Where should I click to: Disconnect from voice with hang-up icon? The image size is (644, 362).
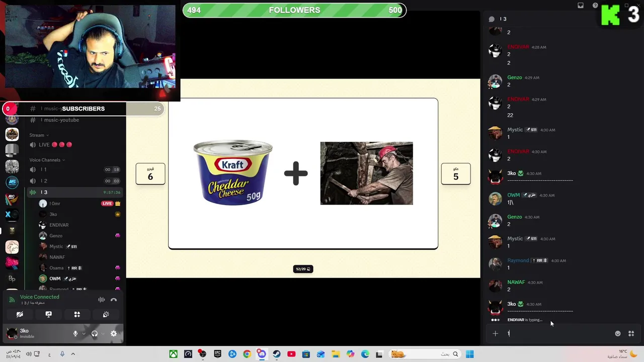(x=114, y=300)
